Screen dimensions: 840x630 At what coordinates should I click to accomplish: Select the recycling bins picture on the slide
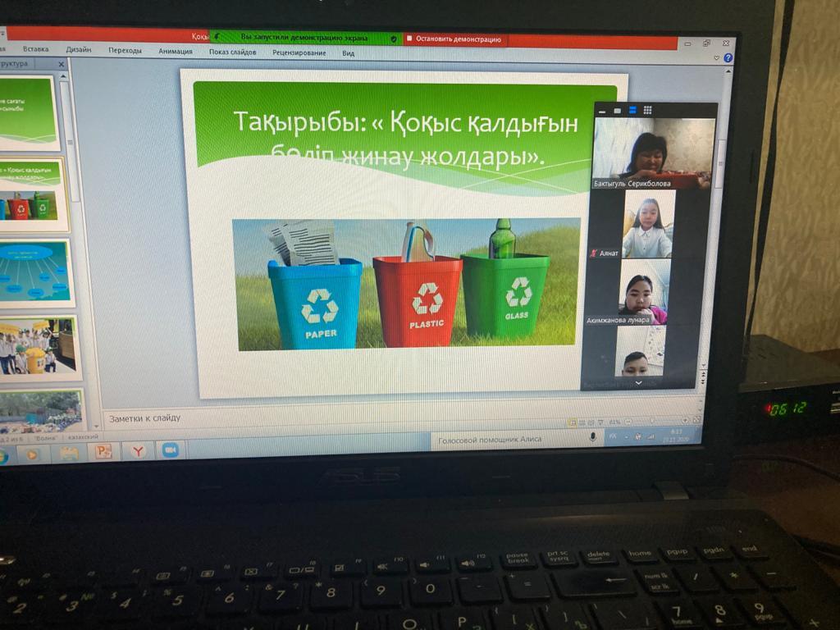coord(407,284)
